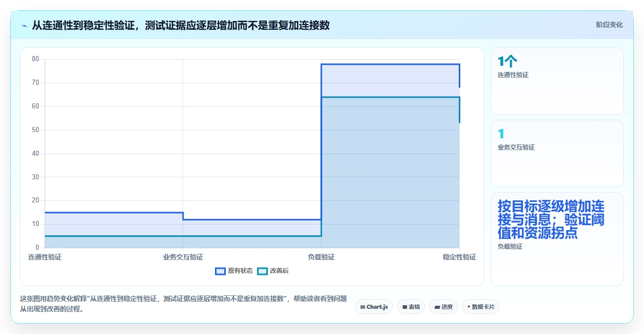Click the 数据卡片 tag button
This screenshot has height=334, width=644.
click(481, 307)
